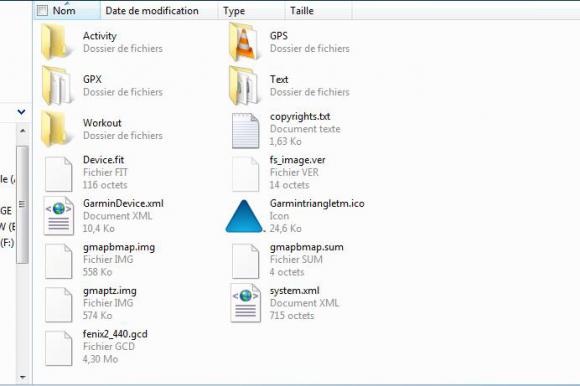Click the Workout folder name

pyautogui.click(x=102, y=123)
